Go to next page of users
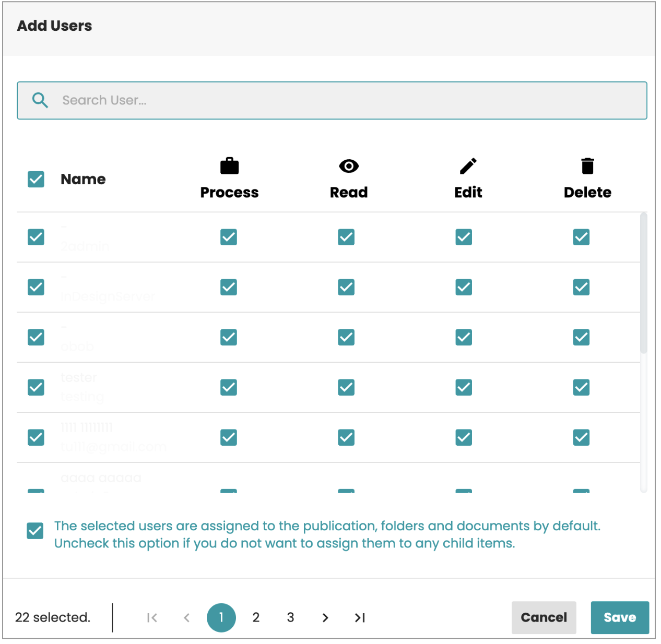 [325, 618]
